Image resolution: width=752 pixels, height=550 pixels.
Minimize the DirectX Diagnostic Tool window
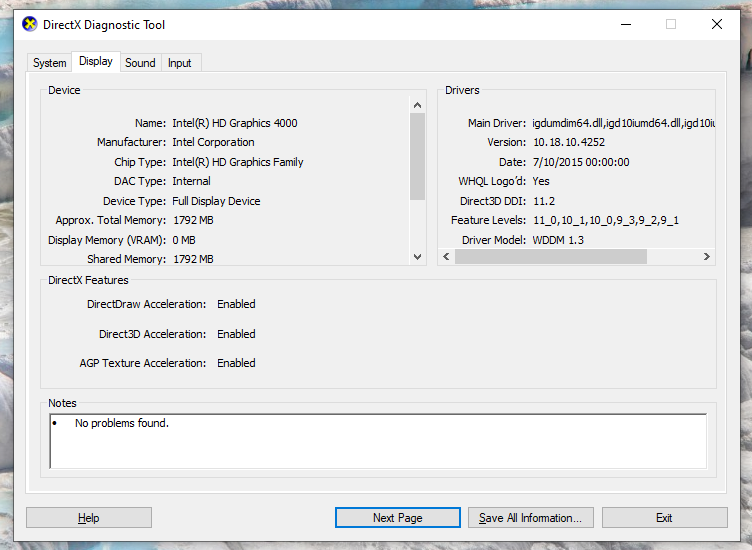click(x=626, y=24)
